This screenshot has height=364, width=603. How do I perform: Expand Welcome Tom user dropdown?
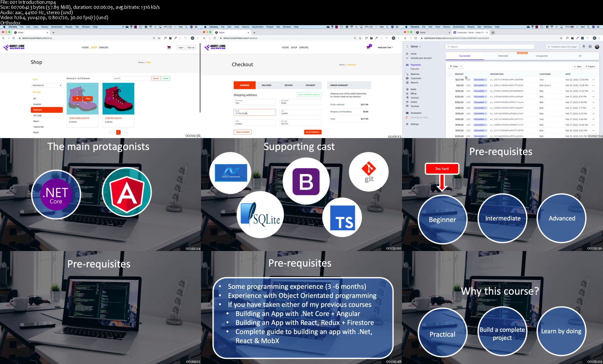[x=385, y=48]
